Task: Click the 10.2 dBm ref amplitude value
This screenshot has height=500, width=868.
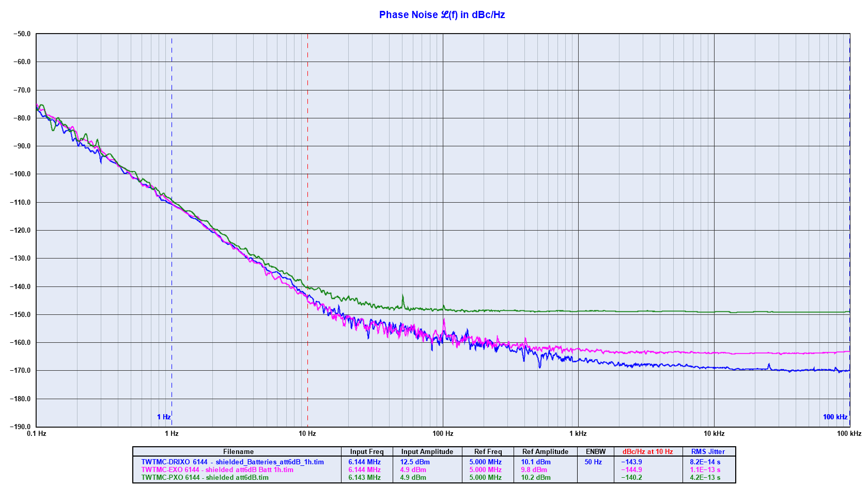Action: [x=536, y=478]
